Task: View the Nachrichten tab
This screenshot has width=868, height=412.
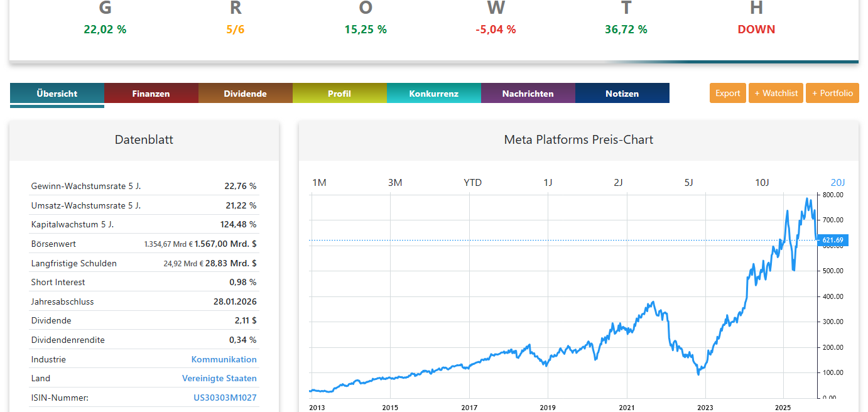Action: [x=528, y=94]
